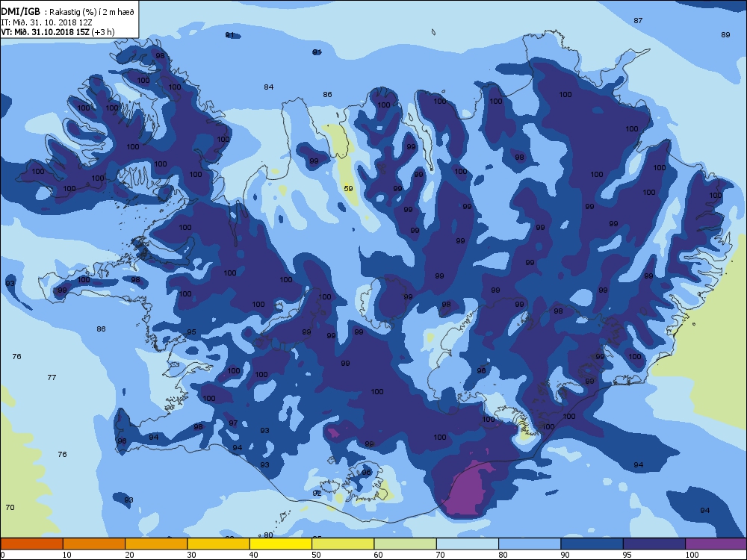Click the legend tick label 10
The height and width of the screenshot is (560, 747).
click(66, 555)
